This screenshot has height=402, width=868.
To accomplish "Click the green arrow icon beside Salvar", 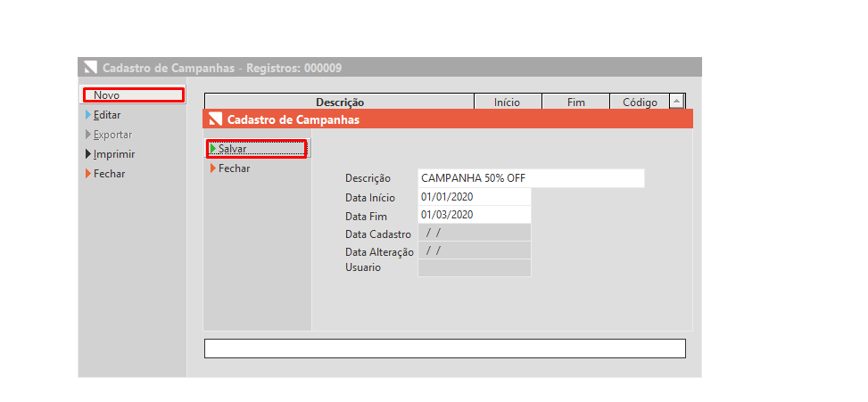I will point(213,149).
